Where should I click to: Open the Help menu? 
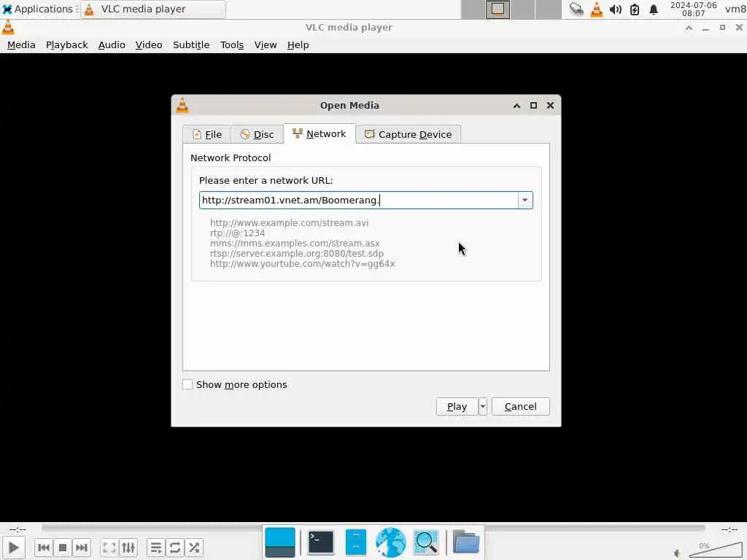click(298, 44)
